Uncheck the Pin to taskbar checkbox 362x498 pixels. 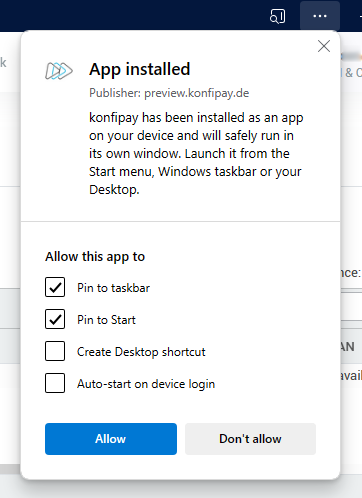pos(55,287)
